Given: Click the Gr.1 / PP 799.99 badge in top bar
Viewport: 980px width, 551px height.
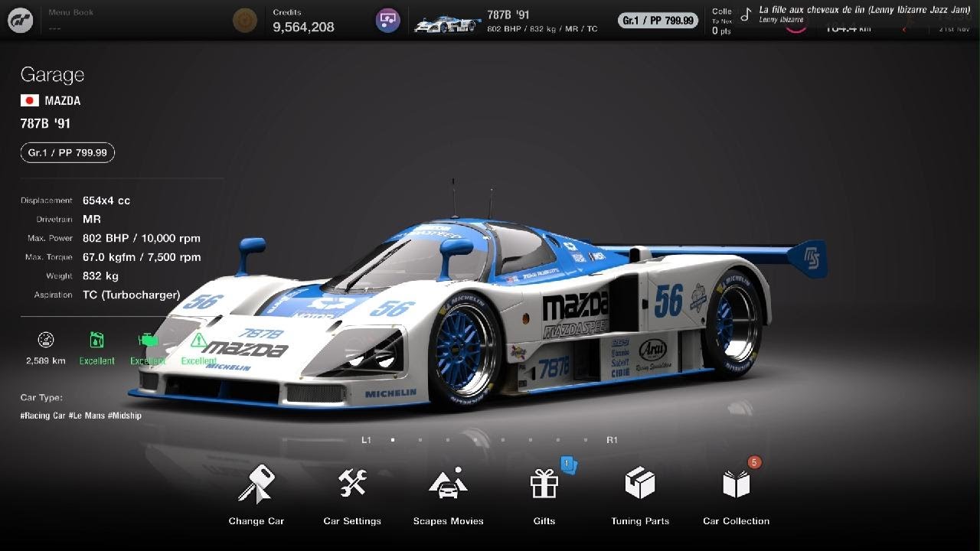Looking at the screenshot, I should point(658,21).
